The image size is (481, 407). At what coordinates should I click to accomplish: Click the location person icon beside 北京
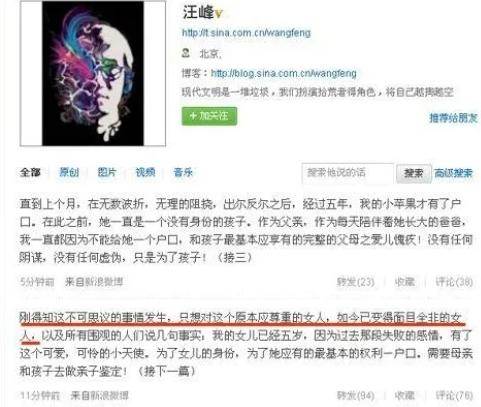[186, 53]
